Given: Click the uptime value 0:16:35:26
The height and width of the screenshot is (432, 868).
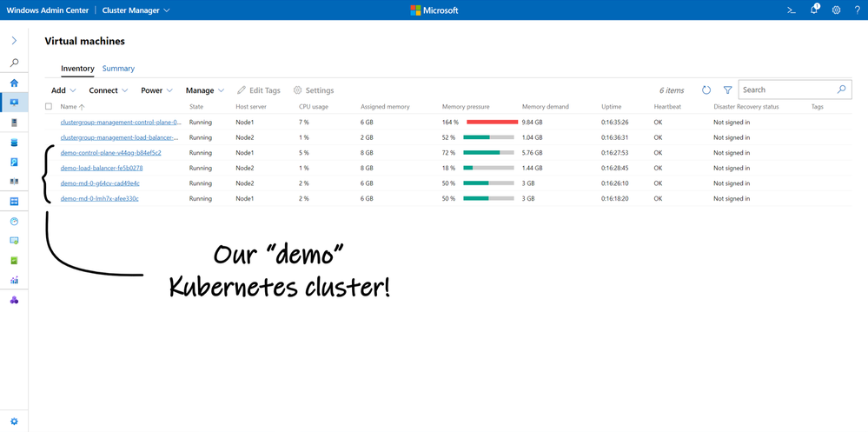Looking at the screenshot, I should [615, 122].
